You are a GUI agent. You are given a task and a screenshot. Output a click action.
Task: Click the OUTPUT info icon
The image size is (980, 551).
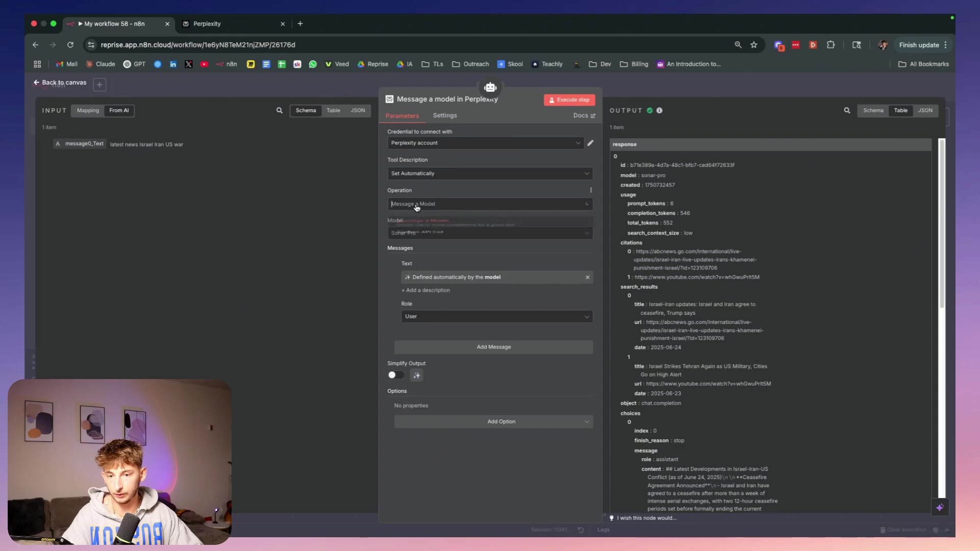click(659, 110)
